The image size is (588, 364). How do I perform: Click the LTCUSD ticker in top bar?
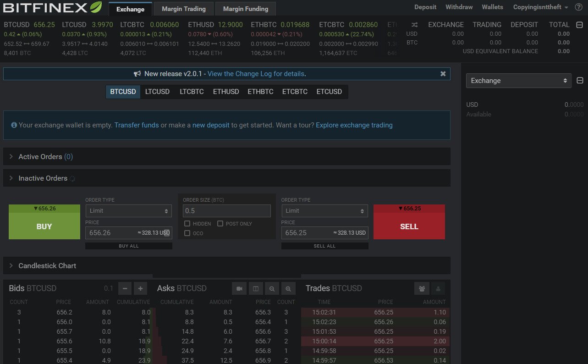tap(87, 39)
